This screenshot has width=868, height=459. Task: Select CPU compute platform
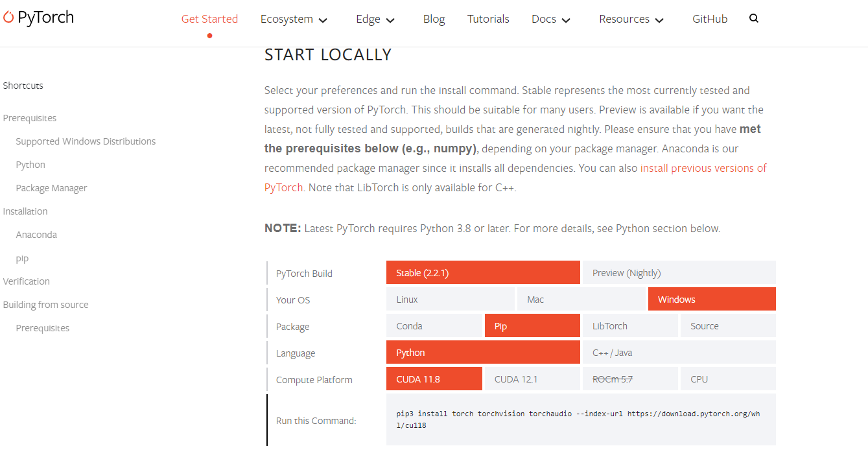coord(728,379)
